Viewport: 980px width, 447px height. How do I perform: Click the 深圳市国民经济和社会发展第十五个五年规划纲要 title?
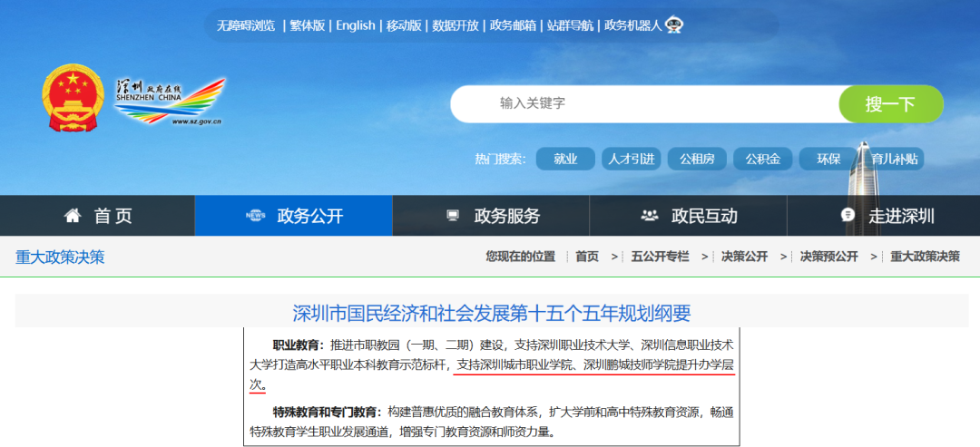point(492,313)
